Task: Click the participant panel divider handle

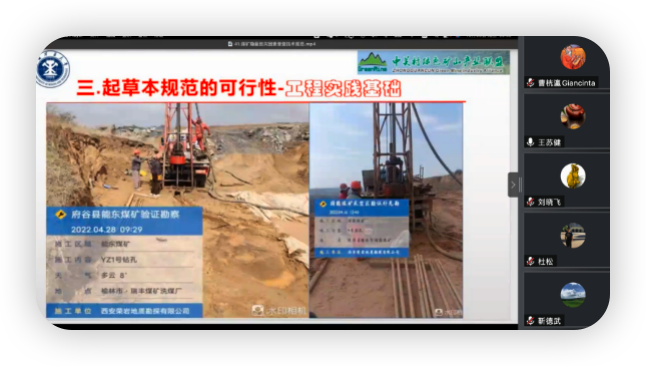Action: [520, 185]
